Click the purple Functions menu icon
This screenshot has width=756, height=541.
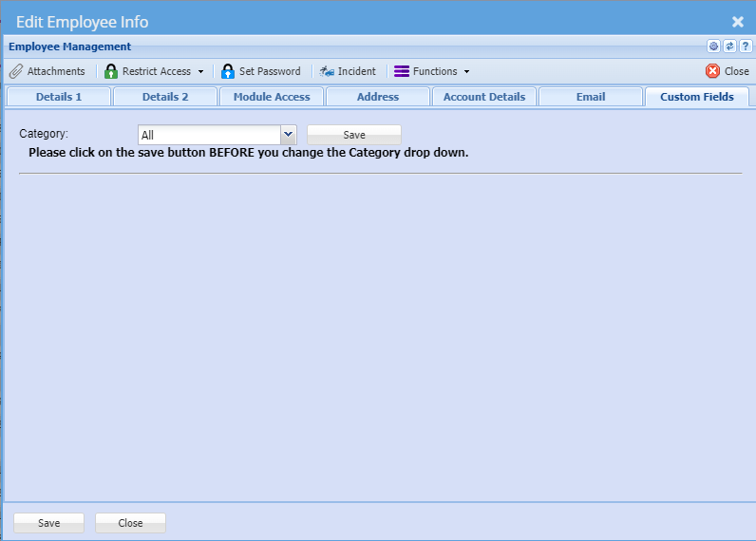(402, 71)
